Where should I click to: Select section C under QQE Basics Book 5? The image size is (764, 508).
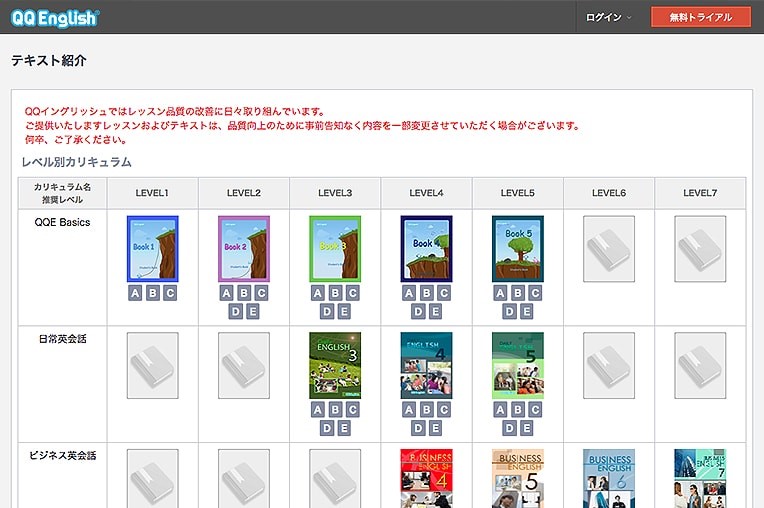pyautogui.click(x=535, y=293)
